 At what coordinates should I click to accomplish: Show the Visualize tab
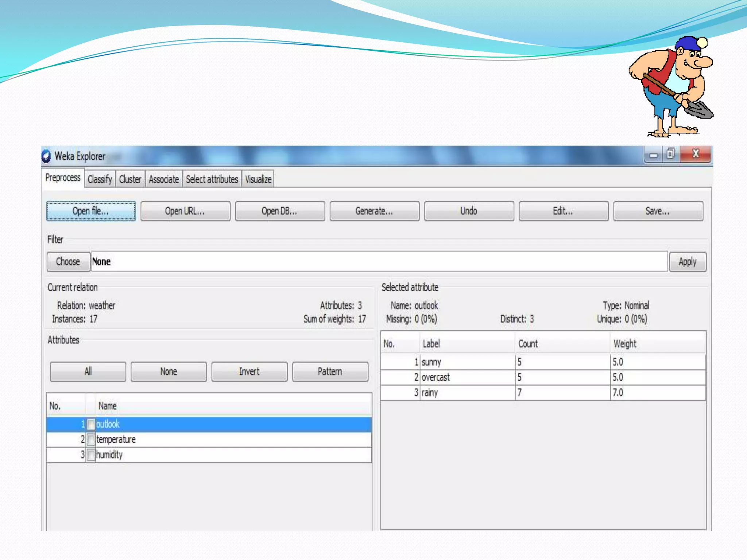258,179
